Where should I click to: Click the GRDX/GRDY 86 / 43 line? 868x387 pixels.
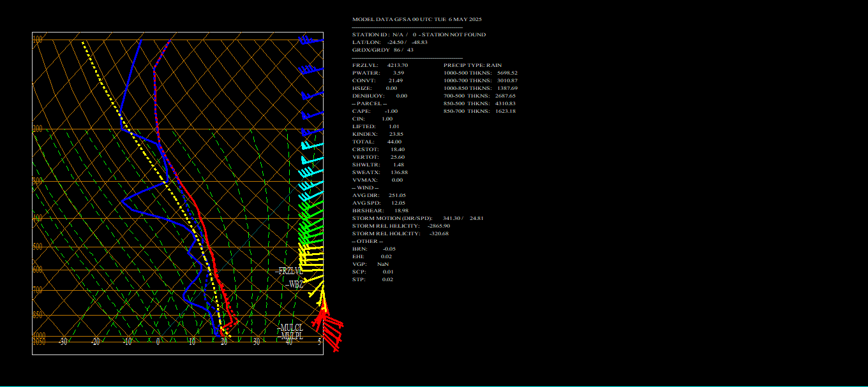click(383, 50)
